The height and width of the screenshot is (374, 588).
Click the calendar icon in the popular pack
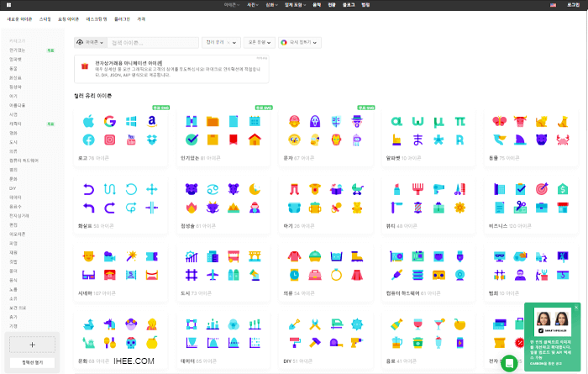click(x=255, y=121)
